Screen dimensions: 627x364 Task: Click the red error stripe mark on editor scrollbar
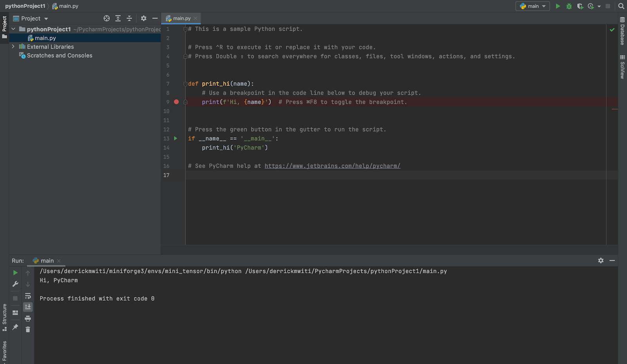(614, 109)
